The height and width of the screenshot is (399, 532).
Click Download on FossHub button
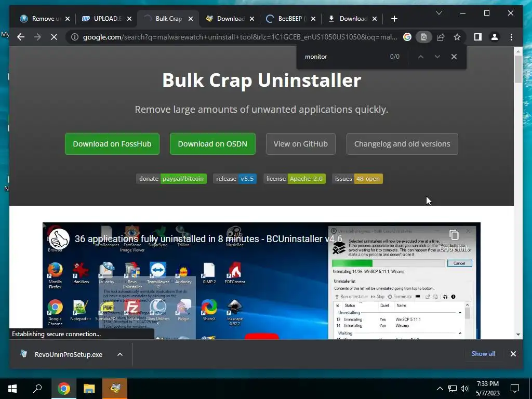112,144
